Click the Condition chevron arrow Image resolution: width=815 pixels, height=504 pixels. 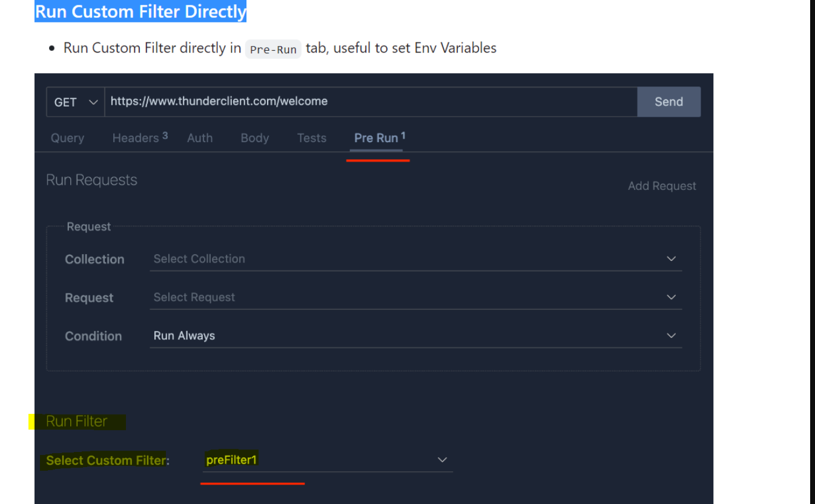(671, 335)
